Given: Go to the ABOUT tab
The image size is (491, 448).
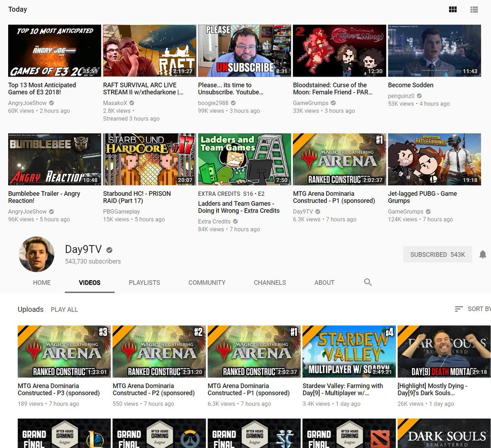Looking at the screenshot, I should point(324,282).
